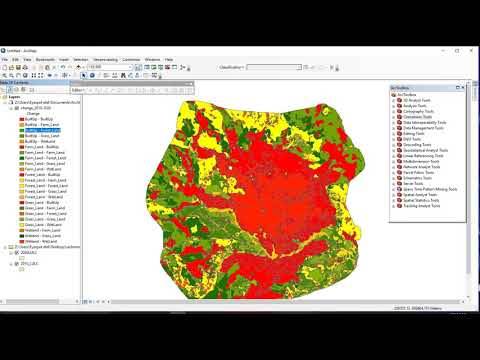Image resolution: width=480 pixels, height=360 pixels.
Task: Open the Table Of Contents window icon
Action: (x=147, y=67)
